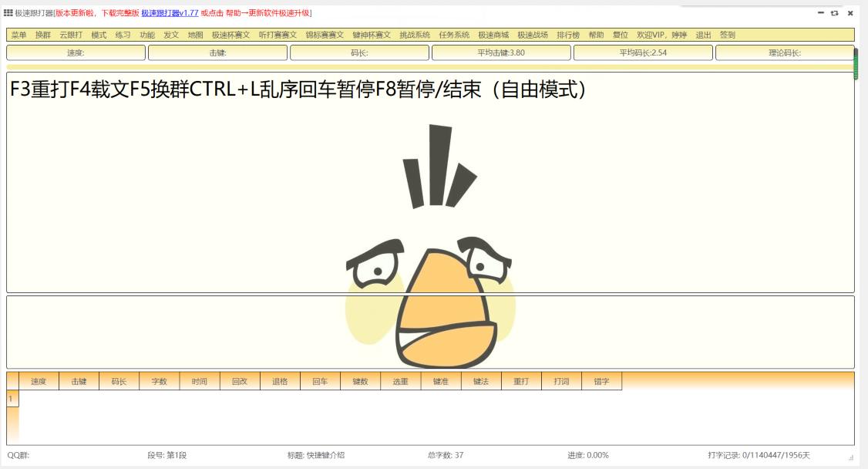868x469 pixels.
Task: Click the size grip at the window corner
Action: coord(851,457)
